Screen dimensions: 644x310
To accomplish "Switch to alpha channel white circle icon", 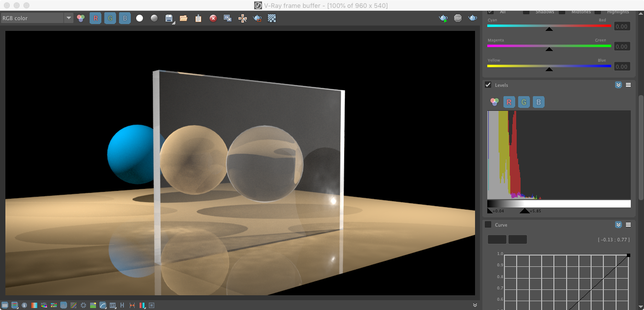I will tap(140, 18).
